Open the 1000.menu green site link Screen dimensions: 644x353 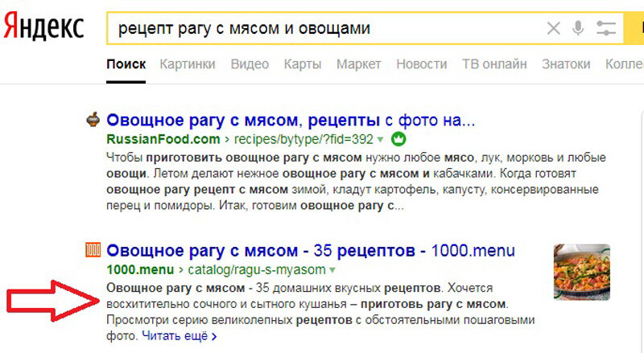click(140, 270)
